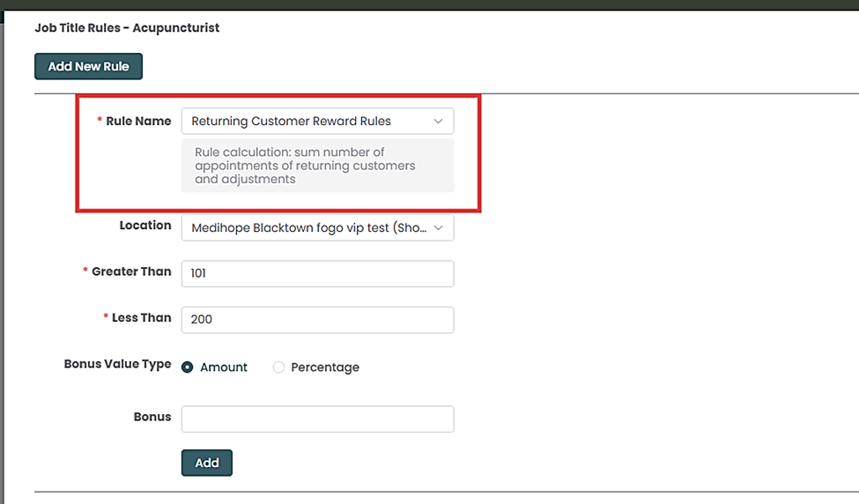Choose the Percentage radio button

(x=279, y=367)
